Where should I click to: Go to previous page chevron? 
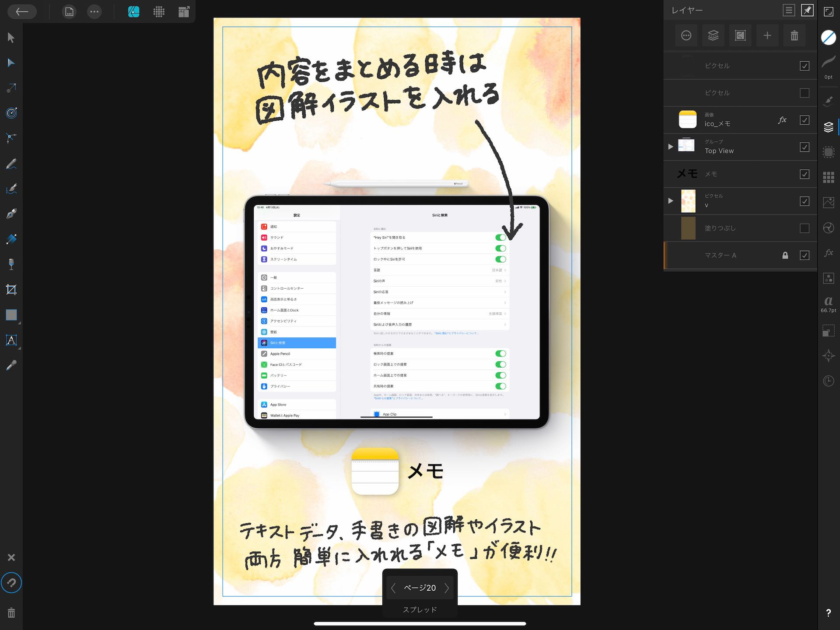(x=393, y=588)
